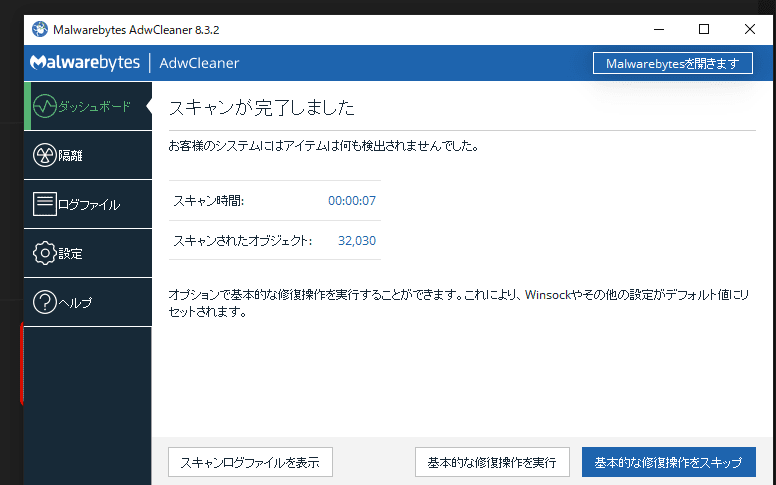Minimize the AdwCleaner window

pyautogui.click(x=659, y=30)
